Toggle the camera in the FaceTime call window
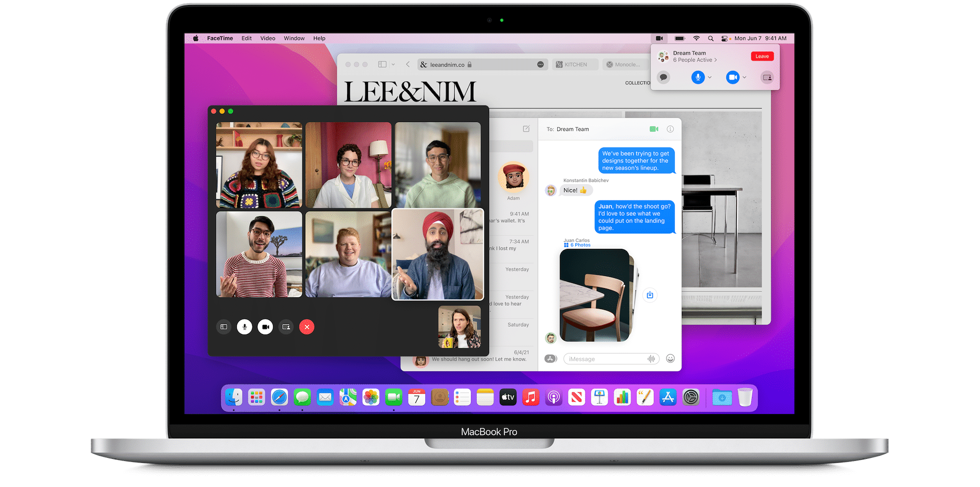 tap(265, 327)
